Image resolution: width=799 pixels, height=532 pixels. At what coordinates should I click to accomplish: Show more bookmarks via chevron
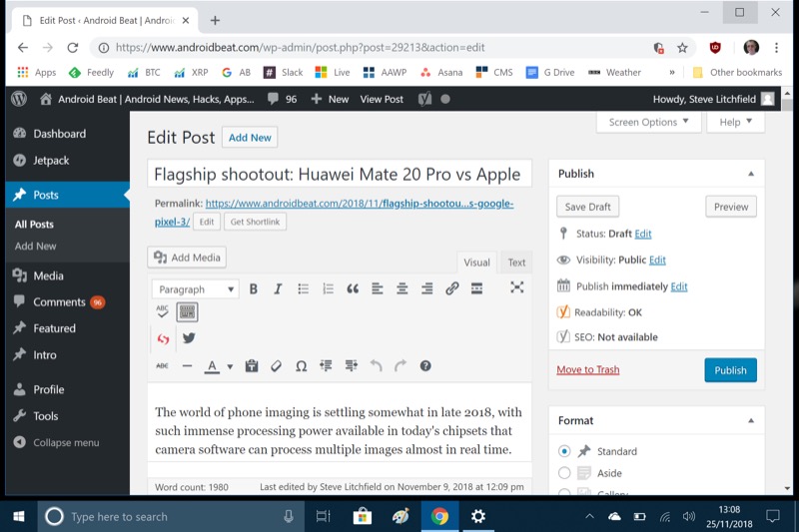coord(672,72)
